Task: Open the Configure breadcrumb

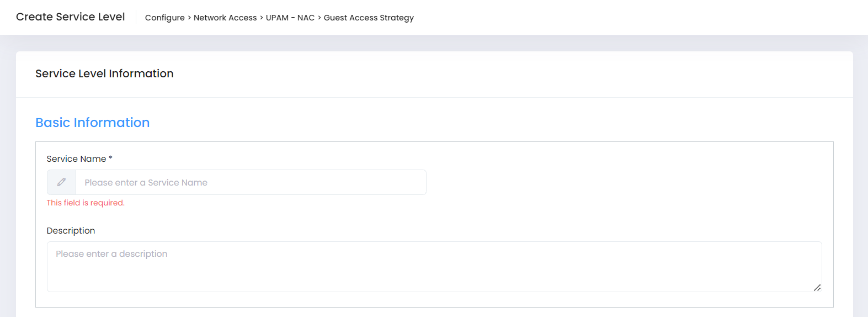Action: click(164, 18)
